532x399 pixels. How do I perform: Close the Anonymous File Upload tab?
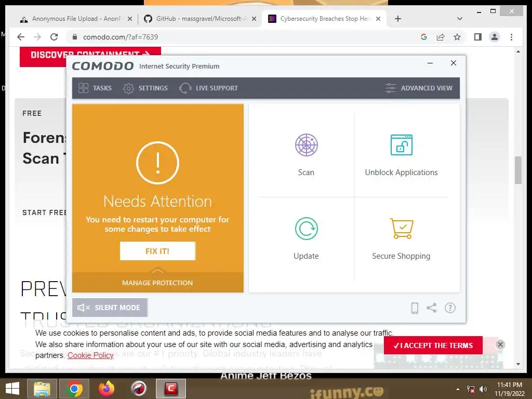(x=129, y=19)
